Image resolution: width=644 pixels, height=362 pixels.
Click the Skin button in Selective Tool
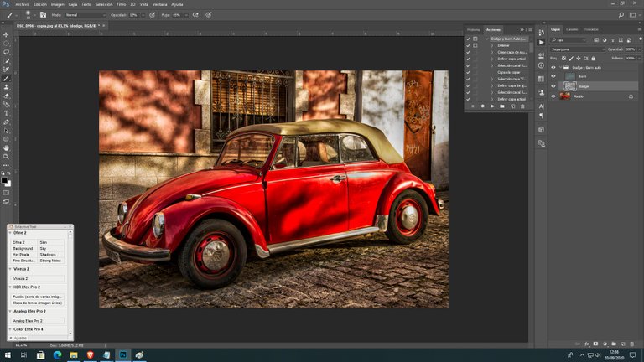[50, 242]
